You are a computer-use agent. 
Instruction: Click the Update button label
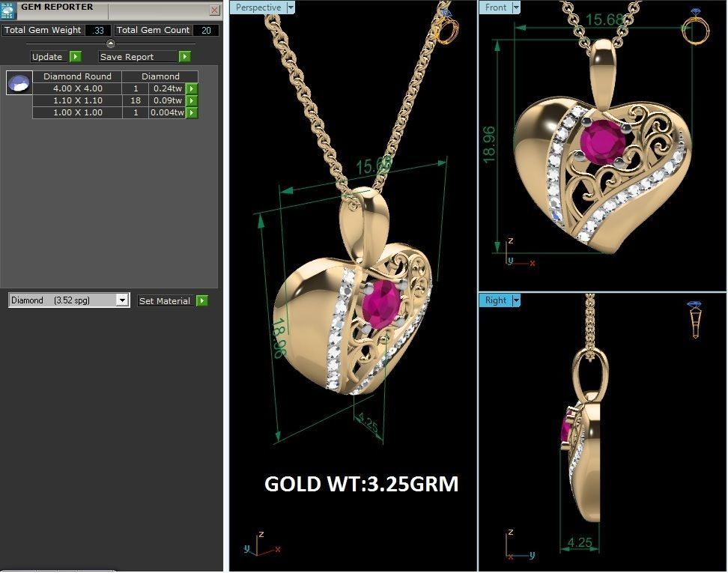(x=47, y=57)
